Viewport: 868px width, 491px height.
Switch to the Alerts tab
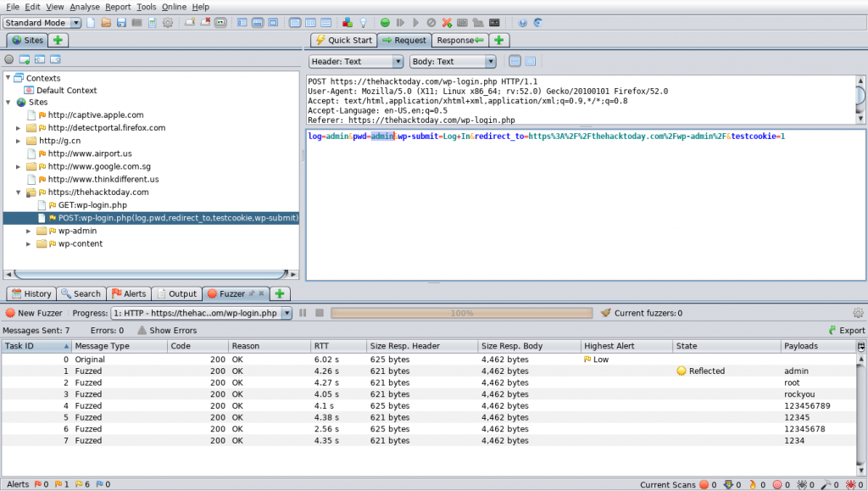pyautogui.click(x=129, y=293)
